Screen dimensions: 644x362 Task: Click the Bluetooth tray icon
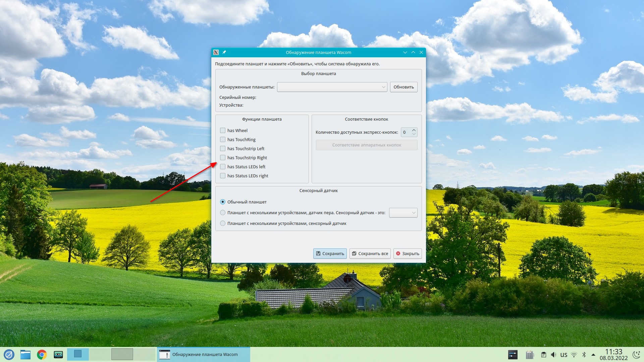point(584,355)
